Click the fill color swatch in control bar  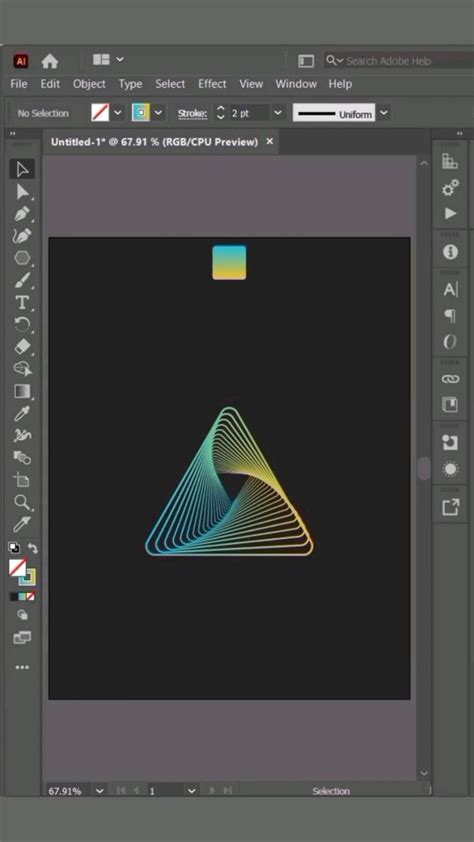100,113
